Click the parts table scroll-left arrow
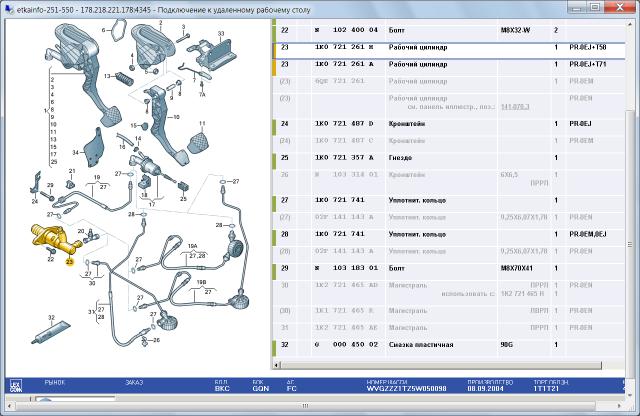 pos(276,365)
